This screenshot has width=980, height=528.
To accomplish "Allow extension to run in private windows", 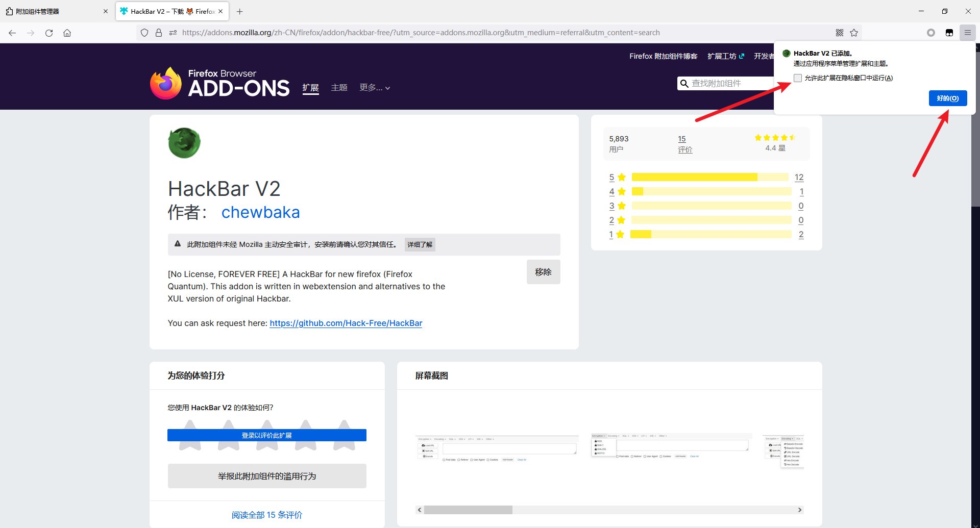I will (798, 78).
